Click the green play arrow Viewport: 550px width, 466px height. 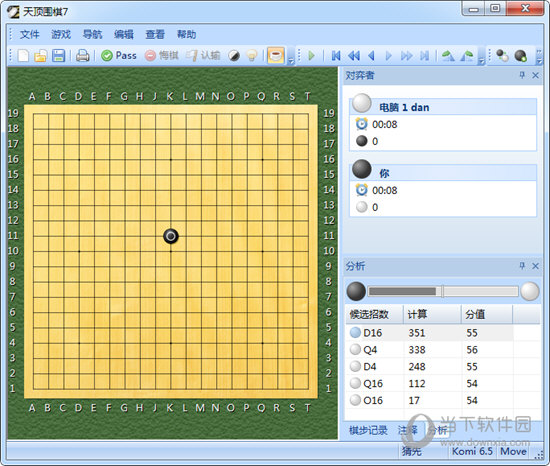[x=311, y=55]
